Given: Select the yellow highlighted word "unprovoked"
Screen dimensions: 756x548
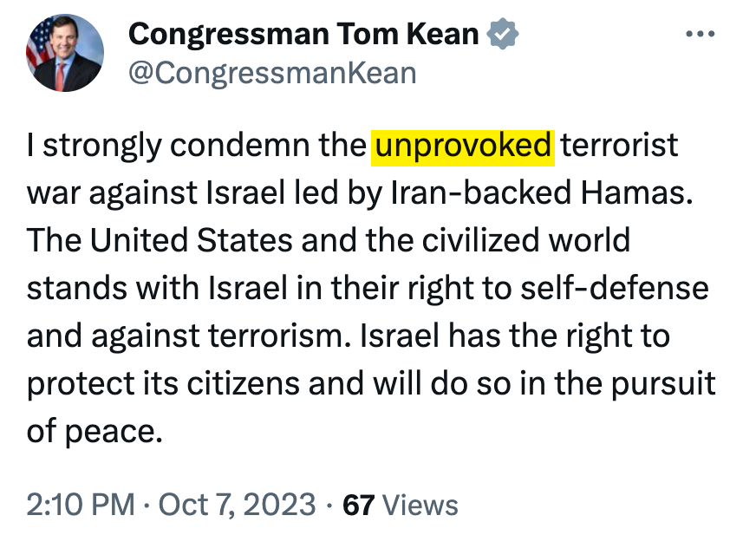Looking at the screenshot, I should pyautogui.click(x=462, y=146).
